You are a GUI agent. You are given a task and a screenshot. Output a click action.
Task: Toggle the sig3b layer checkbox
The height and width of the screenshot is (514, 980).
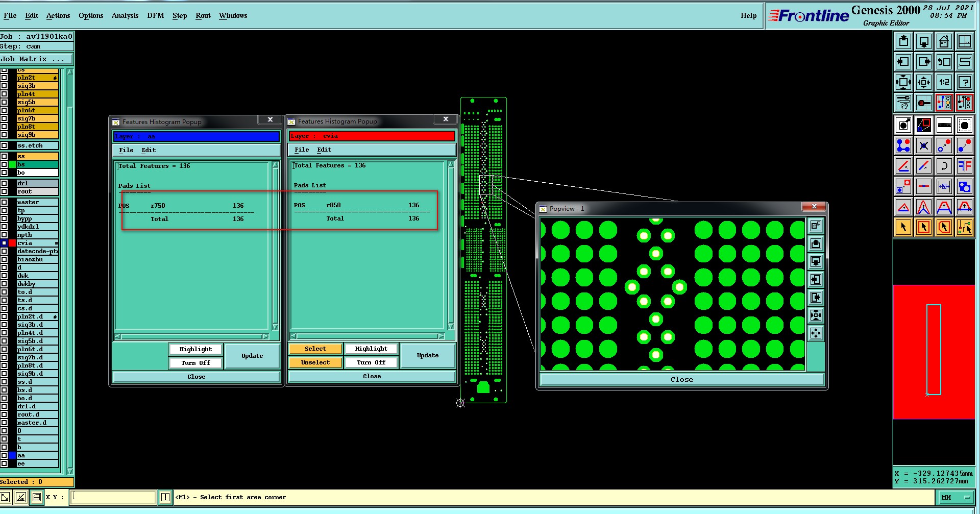pyautogui.click(x=4, y=86)
